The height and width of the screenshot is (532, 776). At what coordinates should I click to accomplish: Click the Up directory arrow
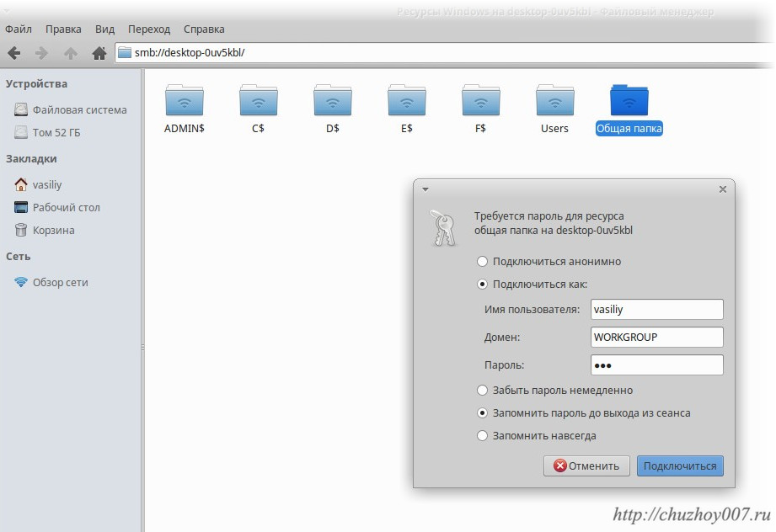click(x=71, y=53)
